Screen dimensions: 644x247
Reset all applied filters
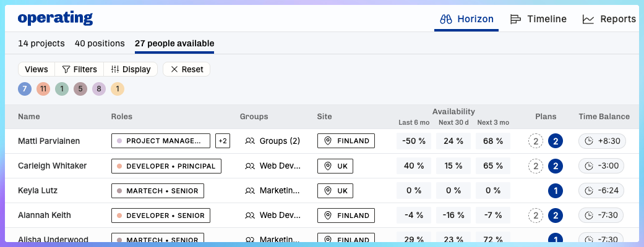(x=186, y=69)
